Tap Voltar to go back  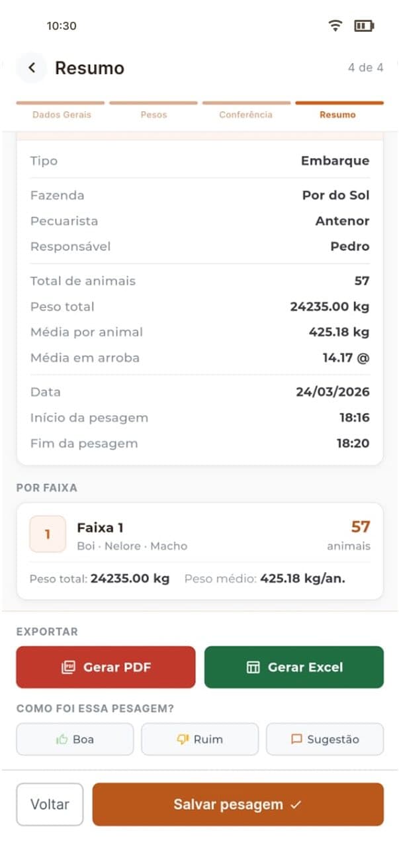click(49, 804)
